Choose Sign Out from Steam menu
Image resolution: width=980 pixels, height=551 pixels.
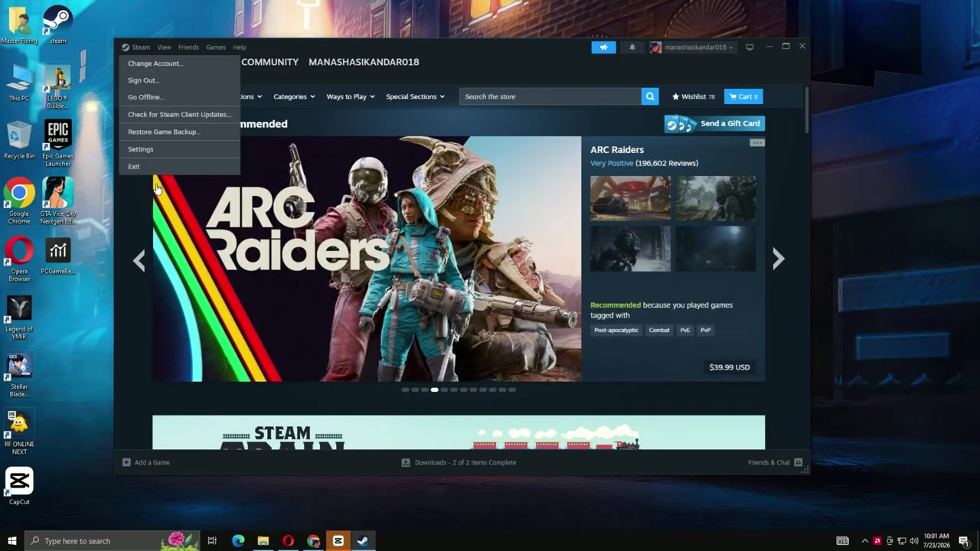179,80
